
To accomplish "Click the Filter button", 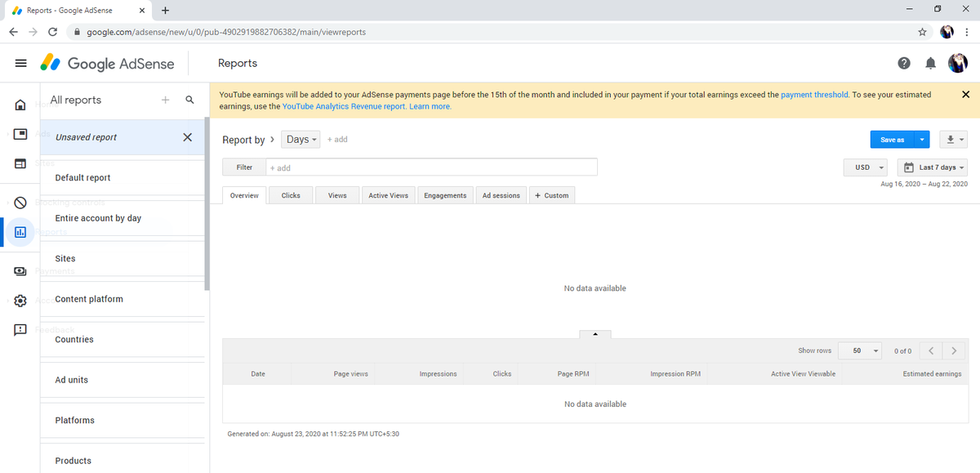I will click(244, 167).
